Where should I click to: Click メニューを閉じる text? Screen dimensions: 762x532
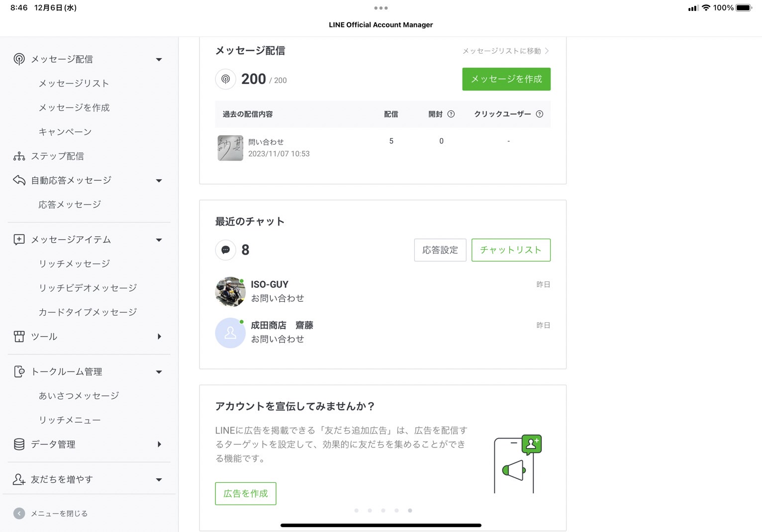point(59,514)
